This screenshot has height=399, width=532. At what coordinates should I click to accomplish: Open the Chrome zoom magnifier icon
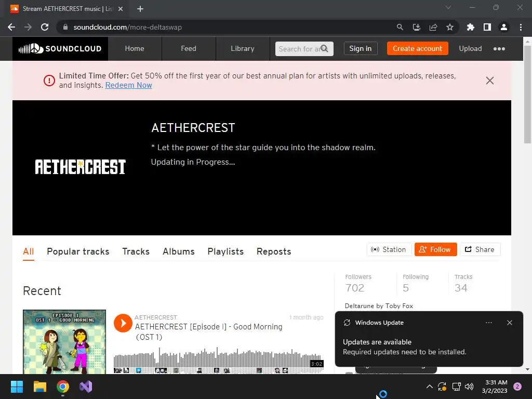(400, 27)
